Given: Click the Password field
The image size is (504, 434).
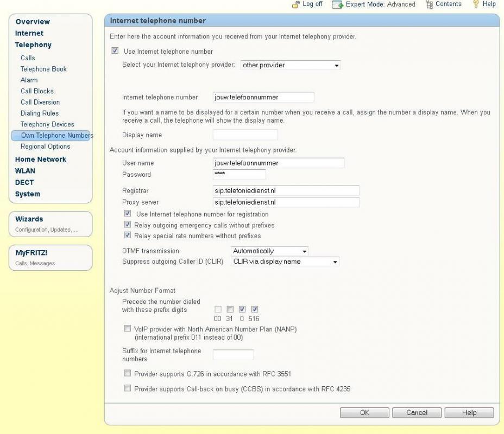Looking at the screenshot, I should pyautogui.click(x=239, y=174).
